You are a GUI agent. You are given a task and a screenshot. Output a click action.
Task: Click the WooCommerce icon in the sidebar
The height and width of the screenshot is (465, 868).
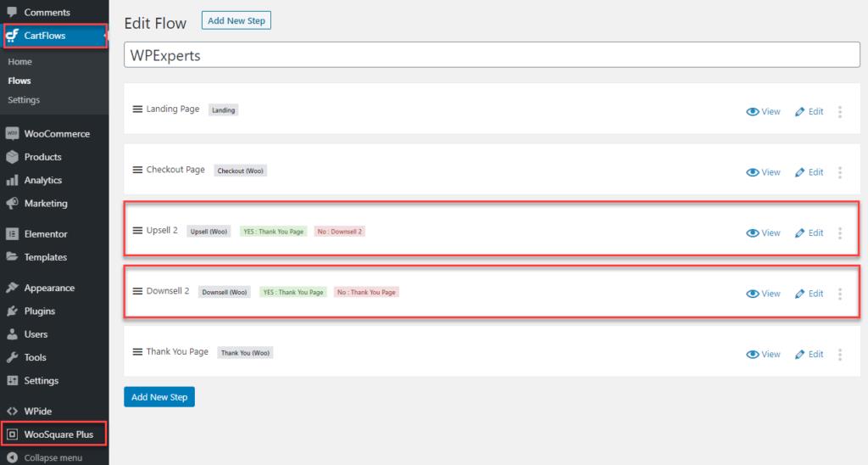click(x=12, y=134)
